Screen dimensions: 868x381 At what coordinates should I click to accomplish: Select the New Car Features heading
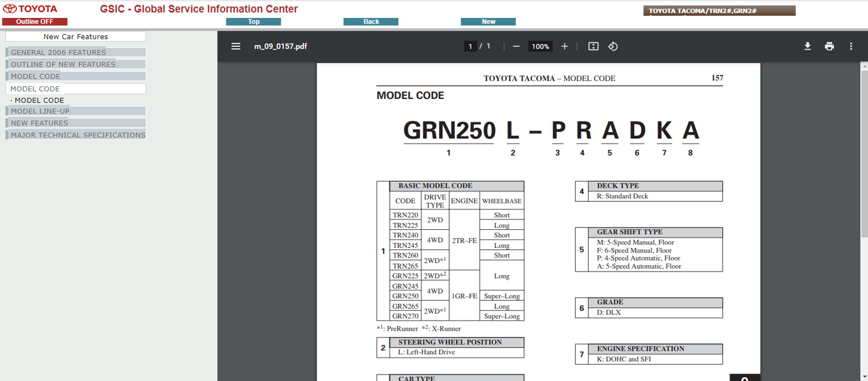point(76,36)
